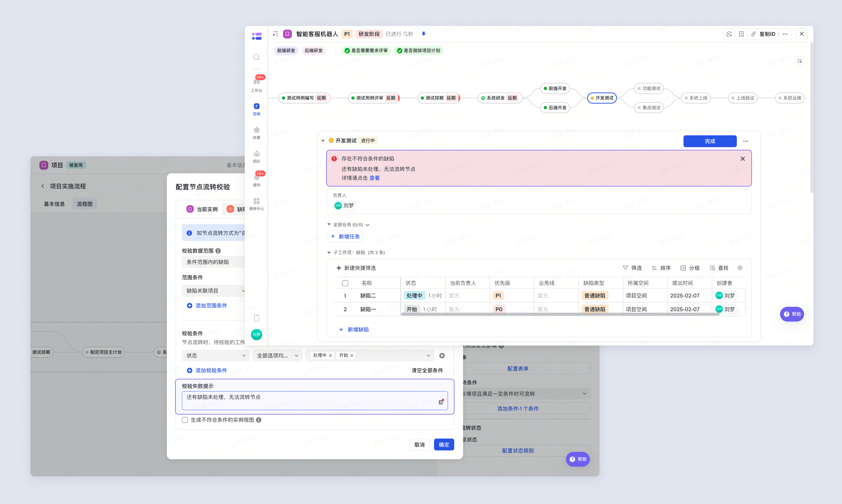This screenshot has height=504, width=842.
Task: Click the 查看 link in warning banner
Action: (x=374, y=178)
